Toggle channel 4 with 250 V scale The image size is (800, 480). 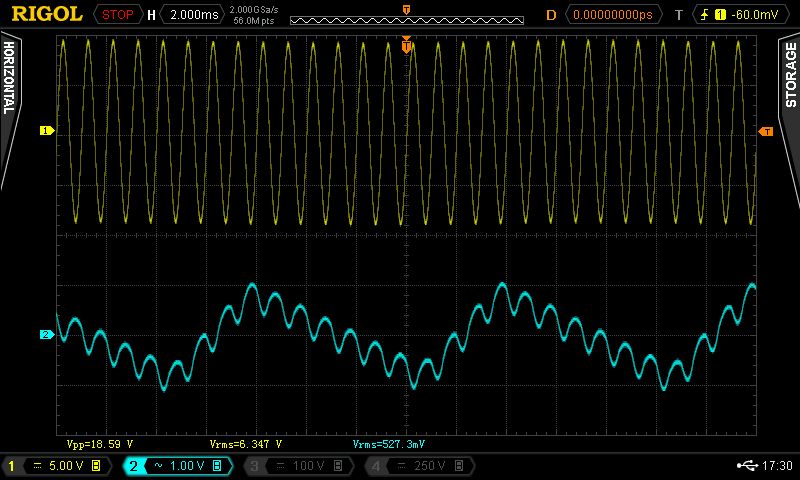pyautogui.click(x=415, y=466)
